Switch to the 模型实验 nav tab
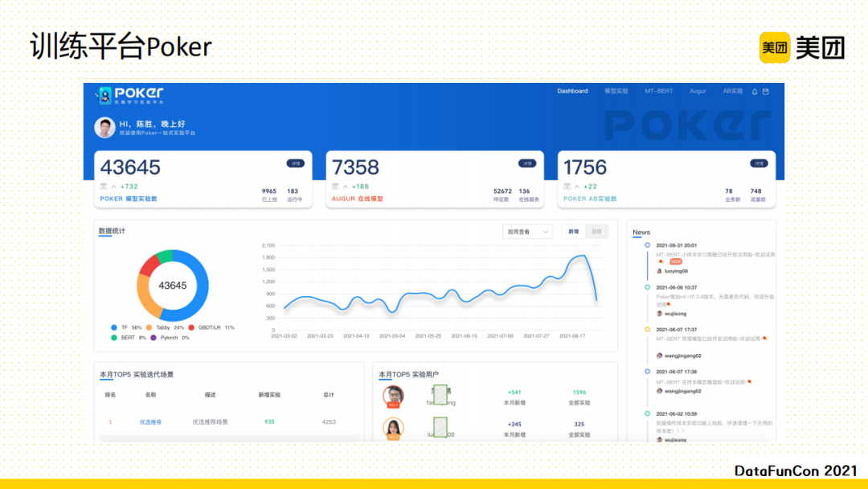The width and height of the screenshot is (868, 489). click(x=616, y=91)
